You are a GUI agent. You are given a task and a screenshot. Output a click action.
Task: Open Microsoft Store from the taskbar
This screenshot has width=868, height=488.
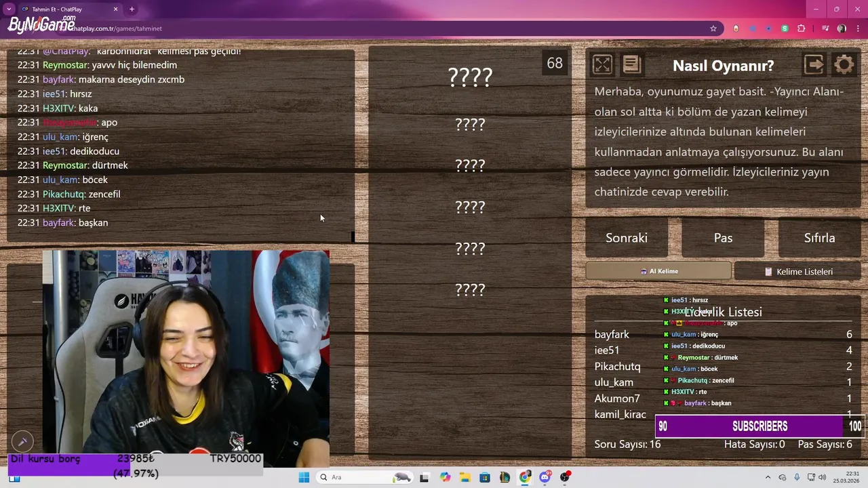coord(485,477)
